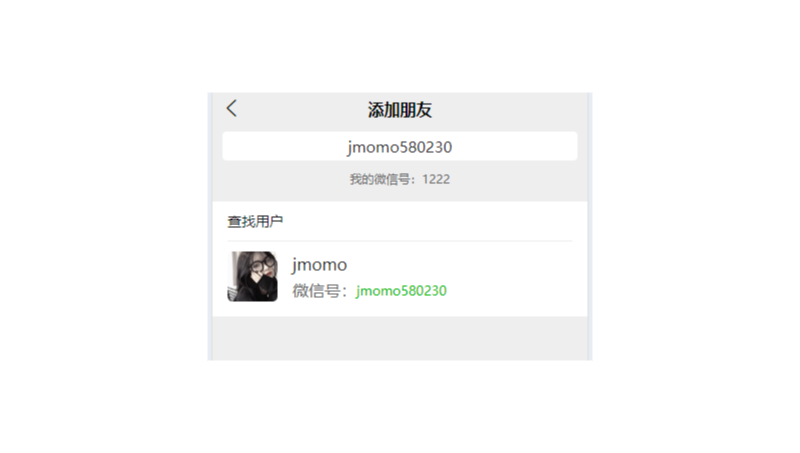
Task: Click the green jmomo580230 WeChat ID
Action: click(x=402, y=291)
